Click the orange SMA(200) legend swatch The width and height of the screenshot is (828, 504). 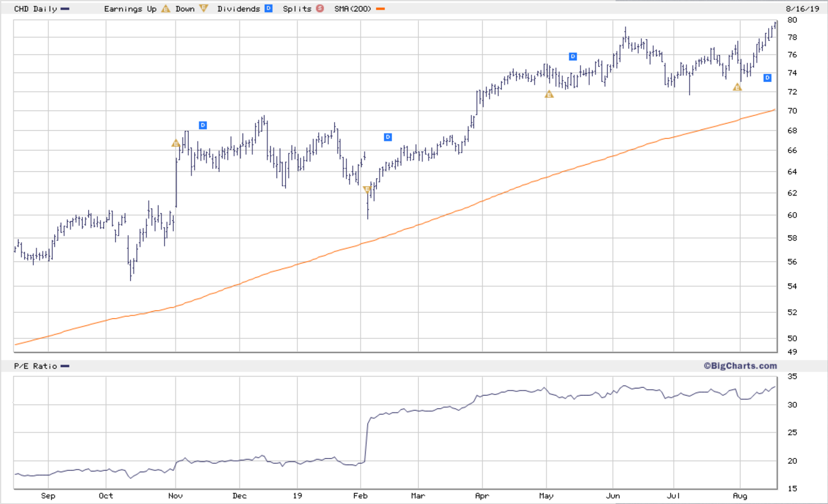tap(380, 9)
